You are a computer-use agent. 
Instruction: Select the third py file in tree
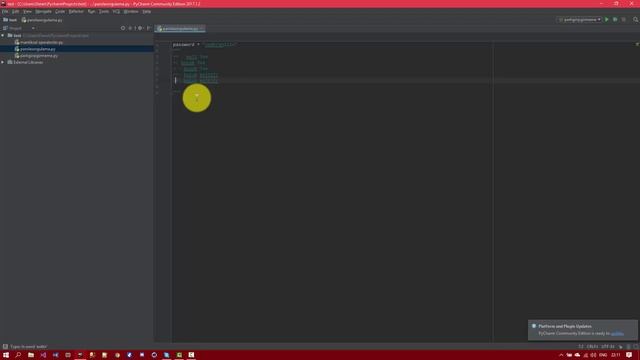pyautogui.click(x=39, y=56)
